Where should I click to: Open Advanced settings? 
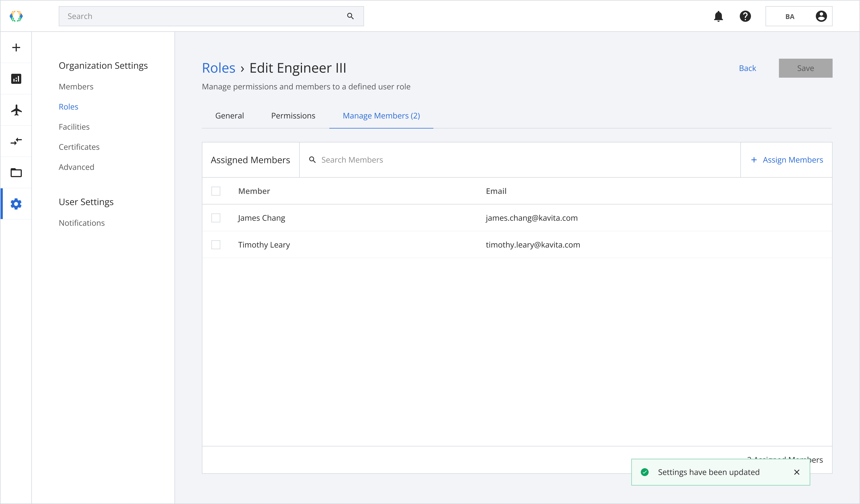pyautogui.click(x=76, y=167)
